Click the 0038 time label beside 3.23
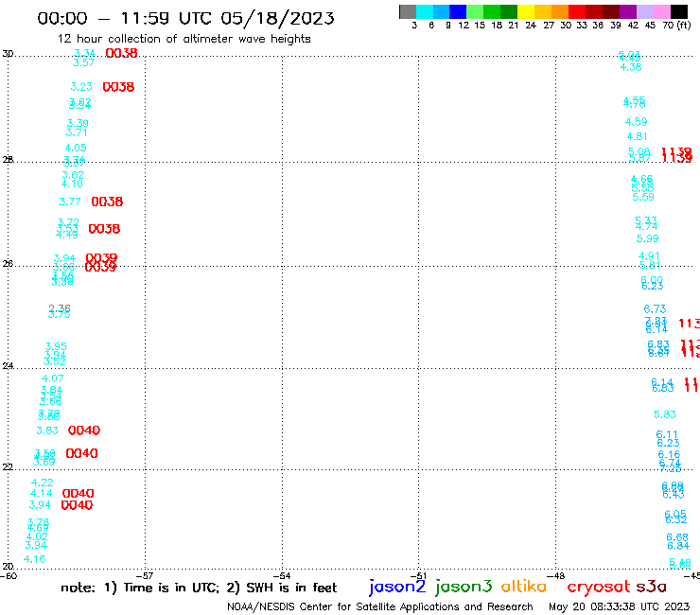This screenshot has height=615, width=700. 118,87
